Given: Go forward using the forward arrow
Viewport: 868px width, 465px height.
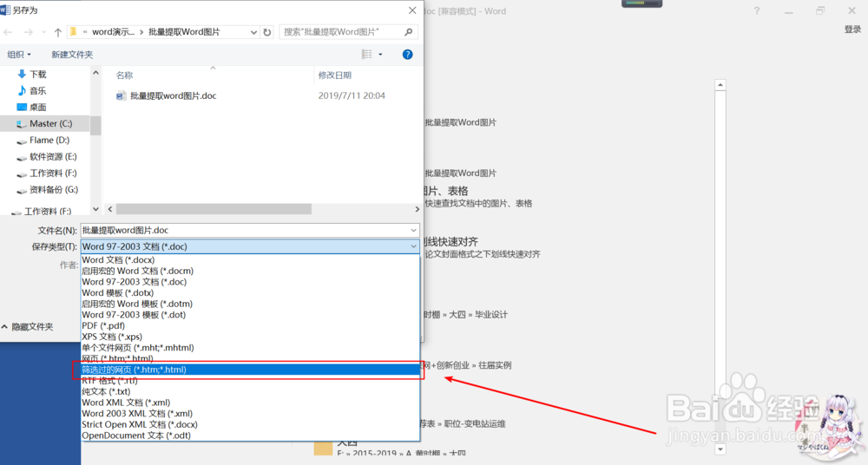Looking at the screenshot, I should point(29,32).
